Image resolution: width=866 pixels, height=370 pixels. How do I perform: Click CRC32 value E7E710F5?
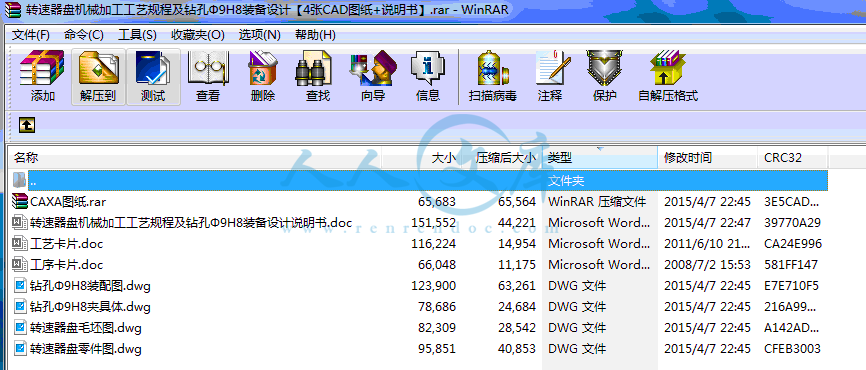tap(791, 286)
